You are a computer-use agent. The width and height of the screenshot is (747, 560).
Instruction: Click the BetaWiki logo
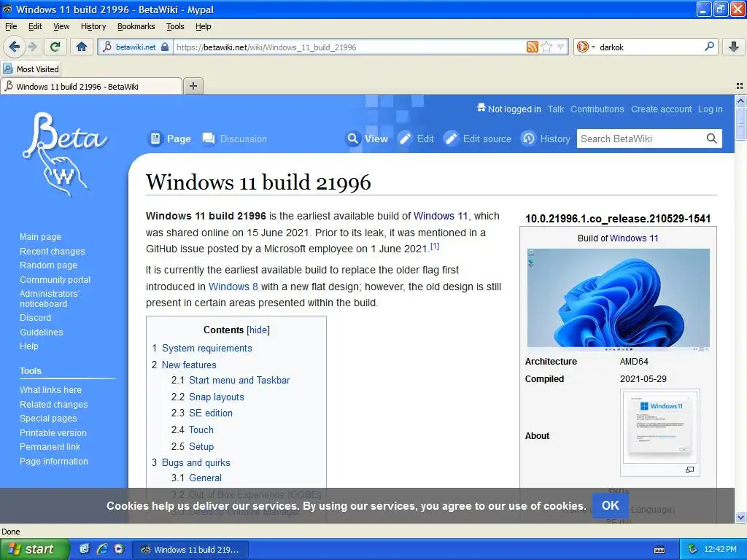coord(65,153)
